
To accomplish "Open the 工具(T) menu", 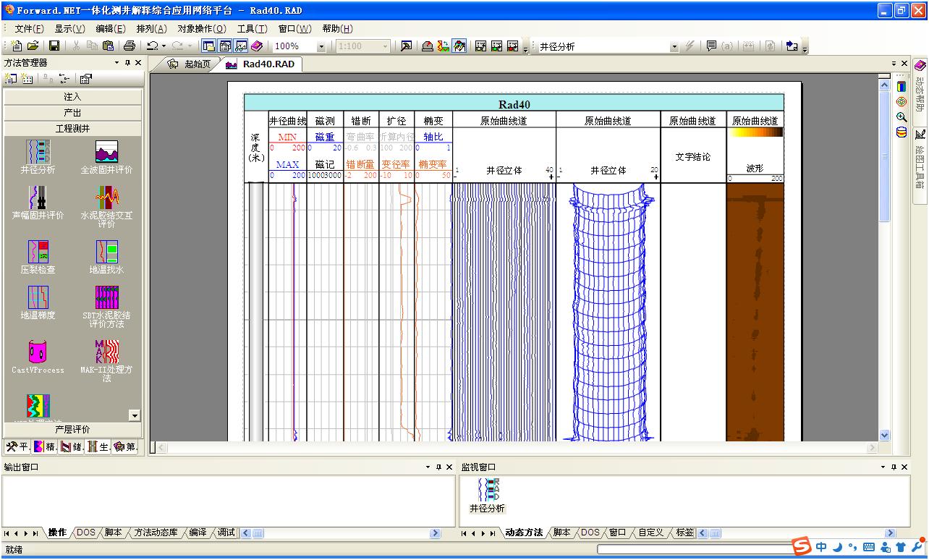I will pyautogui.click(x=252, y=28).
